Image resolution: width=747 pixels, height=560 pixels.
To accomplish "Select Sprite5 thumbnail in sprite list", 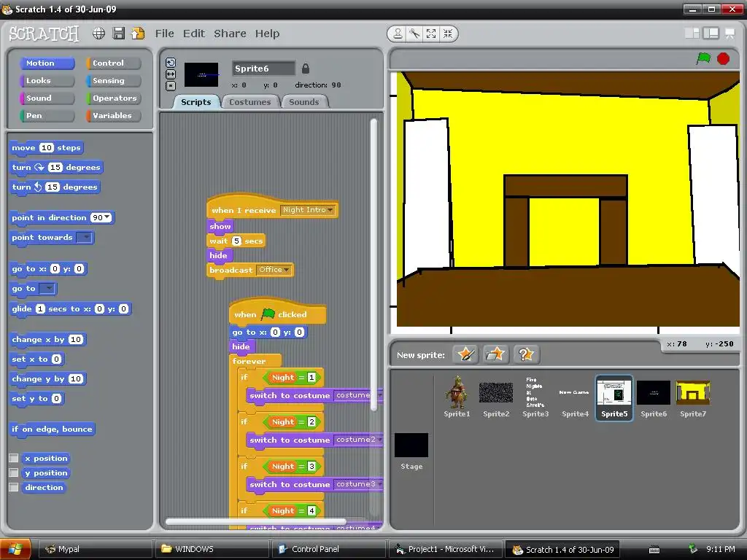I will pos(614,397).
